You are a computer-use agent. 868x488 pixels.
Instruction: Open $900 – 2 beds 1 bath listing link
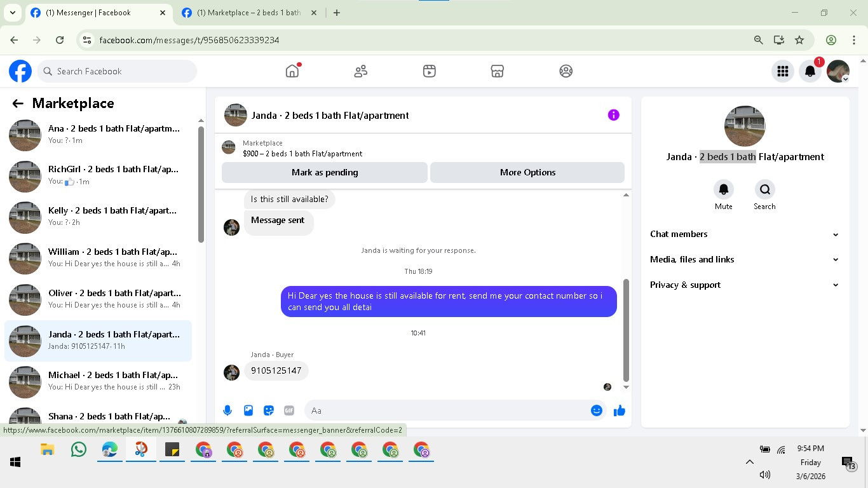pyautogui.click(x=302, y=154)
